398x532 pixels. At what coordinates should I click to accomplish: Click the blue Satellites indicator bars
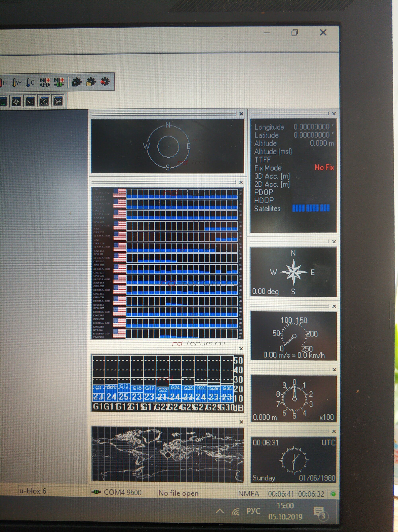click(x=311, y=208)
